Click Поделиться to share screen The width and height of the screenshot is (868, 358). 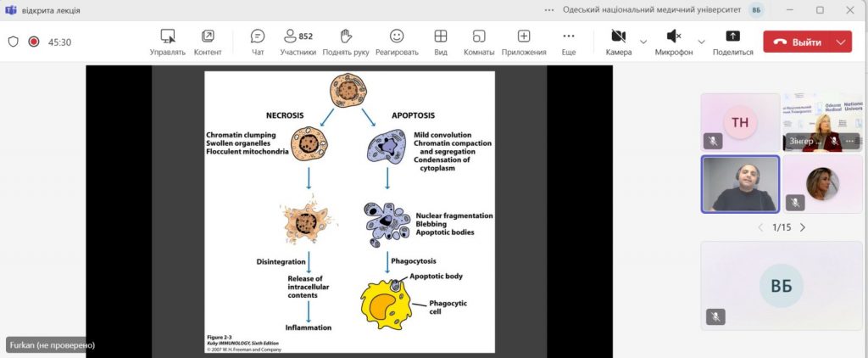(733, 42)
